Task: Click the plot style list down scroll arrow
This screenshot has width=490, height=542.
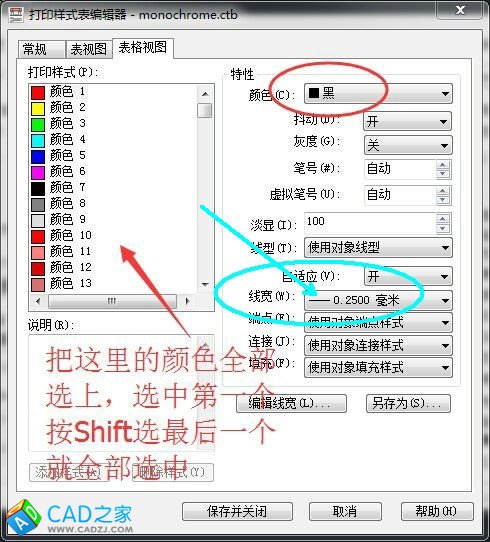Action: 205,284
